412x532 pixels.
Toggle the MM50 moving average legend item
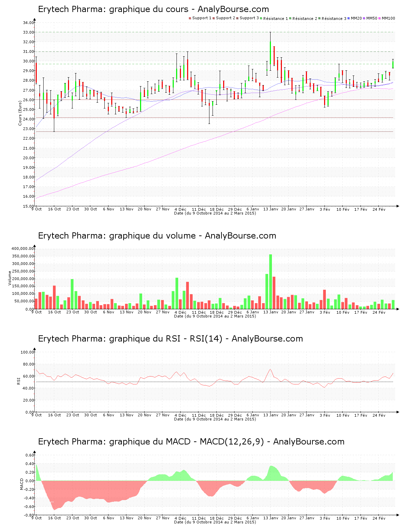point(371,18)
